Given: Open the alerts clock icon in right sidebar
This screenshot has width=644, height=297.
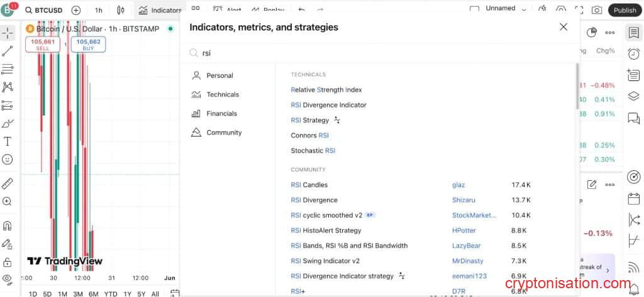Looking at the screenshot, I should coord(633,55).
